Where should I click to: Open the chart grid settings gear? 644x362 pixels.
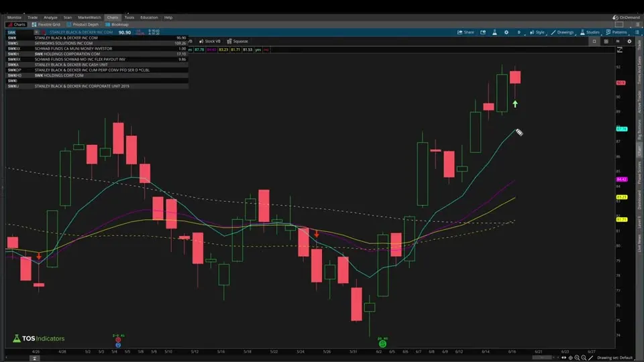tap(630, 42)
